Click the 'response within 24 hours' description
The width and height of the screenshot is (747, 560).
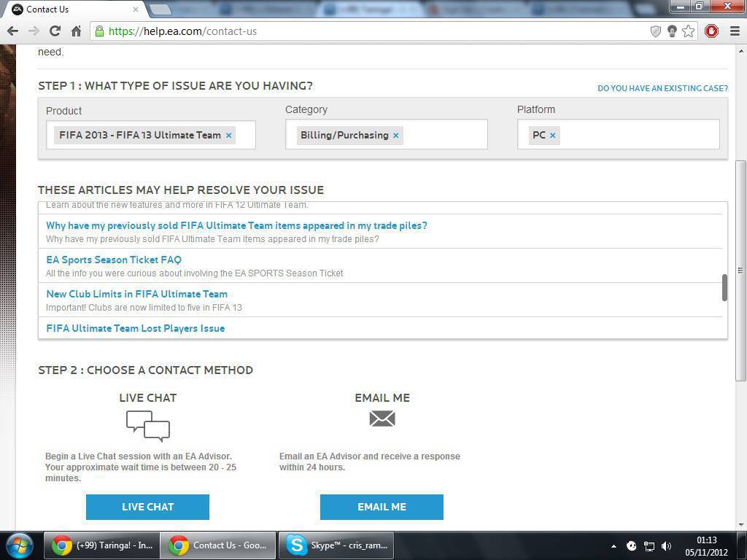(370, 462)
